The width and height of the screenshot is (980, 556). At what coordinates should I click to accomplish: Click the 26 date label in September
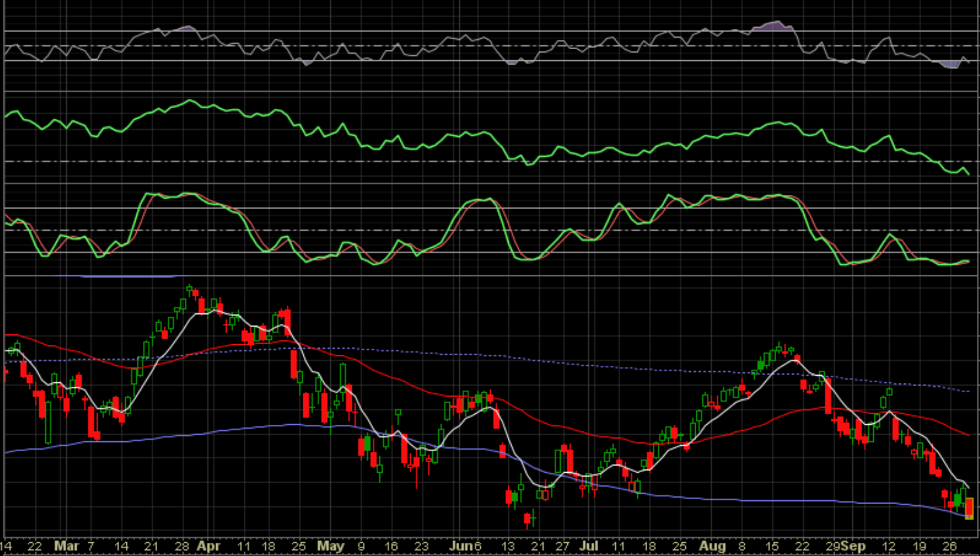pos(949,546)
